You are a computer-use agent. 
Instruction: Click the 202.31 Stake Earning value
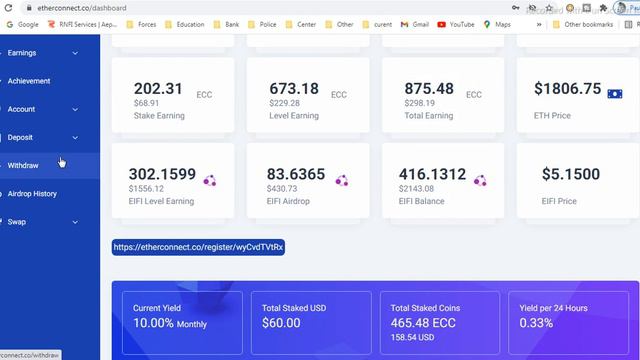[x=158, y=89]
